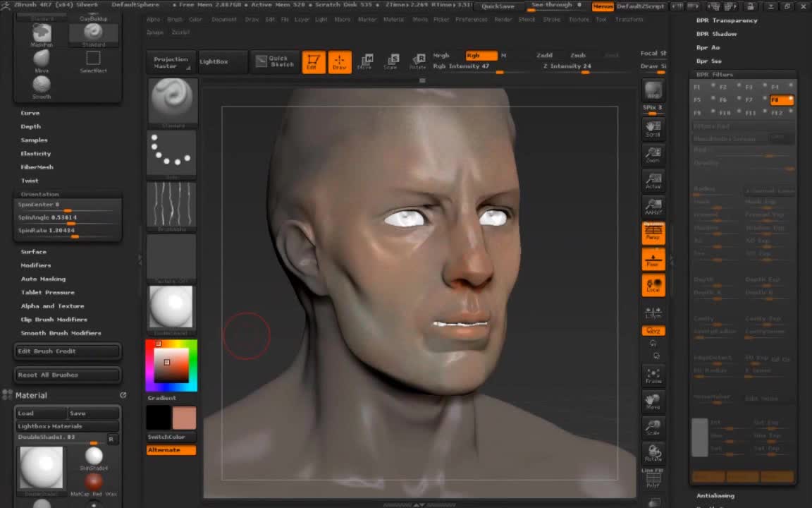Screen dimensions: 812x508
Task: Toggle the Edit mode button
Action: click(313, 61)
